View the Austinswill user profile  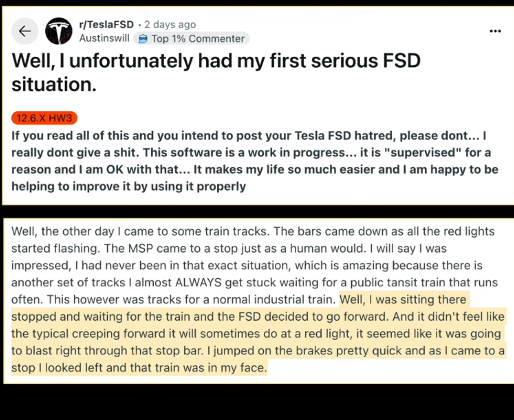coord(104,38)
